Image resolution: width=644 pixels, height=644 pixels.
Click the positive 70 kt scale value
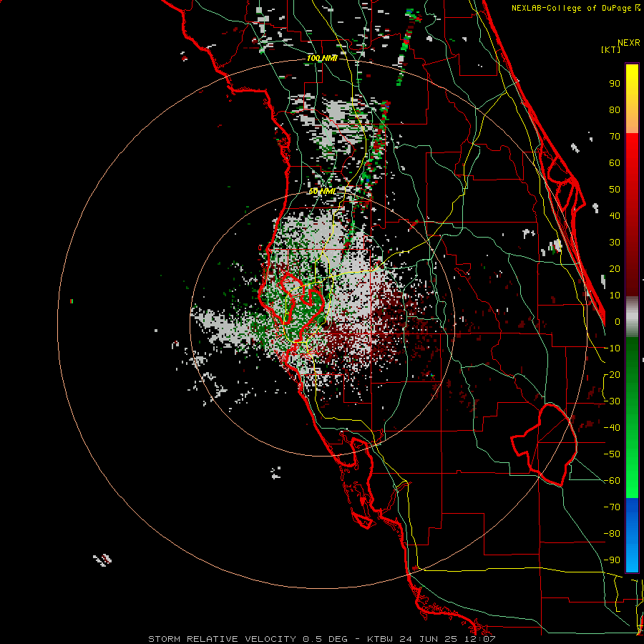click(615, 137)
